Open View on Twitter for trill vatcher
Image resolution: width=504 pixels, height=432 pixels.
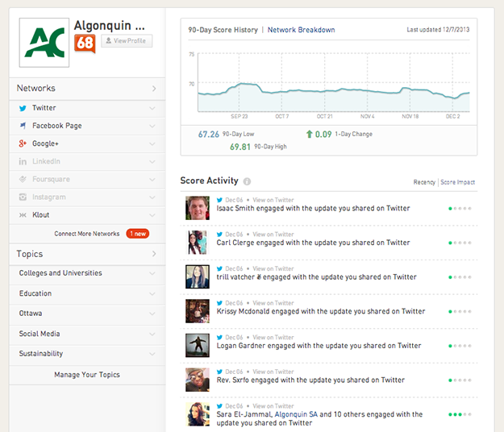point(273,268)
